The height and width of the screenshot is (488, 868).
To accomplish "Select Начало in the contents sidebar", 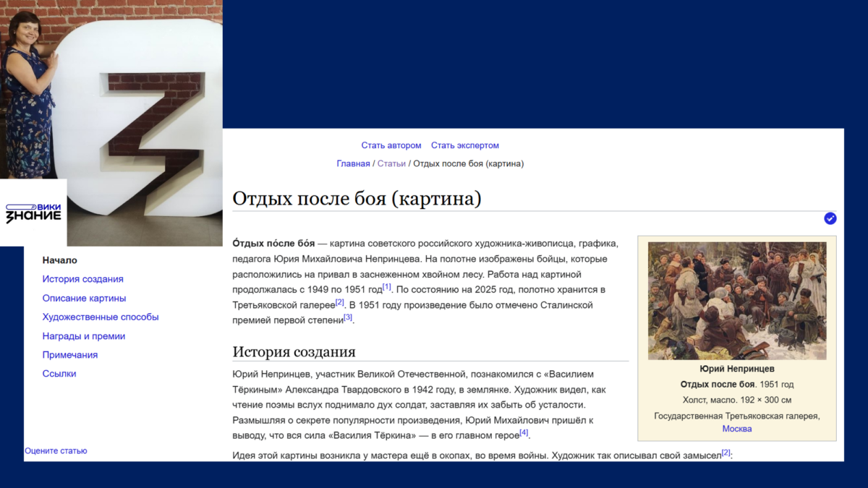I will (60, 260).
